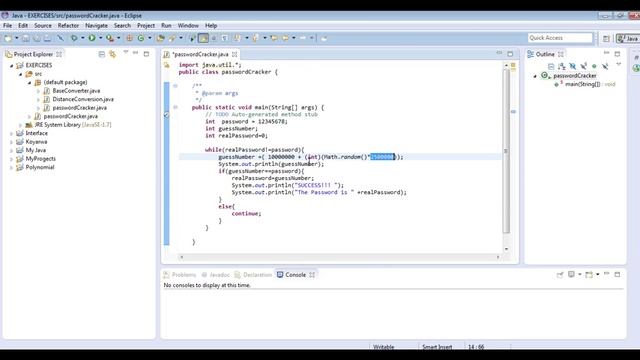Click the Display Selected Console icon
The image size is (640, 360).
coord(571,275)
